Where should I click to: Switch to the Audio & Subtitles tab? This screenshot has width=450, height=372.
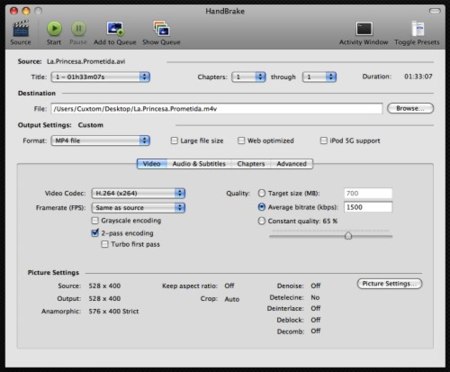[x=199, y=164]
